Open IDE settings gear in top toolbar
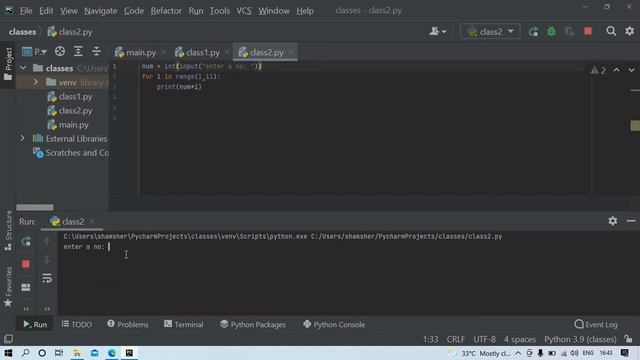Viewport: 640px width, 360px height. click(x=630, y=31)
